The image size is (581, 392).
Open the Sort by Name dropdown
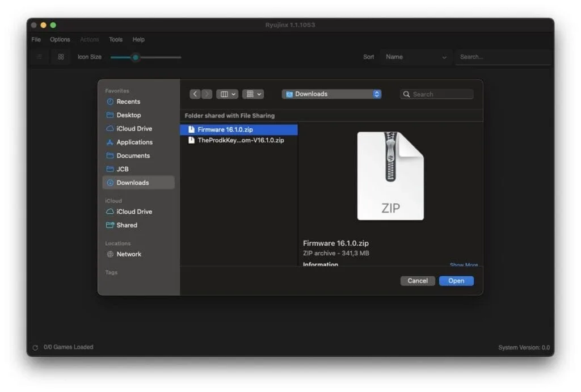(416, 57)
